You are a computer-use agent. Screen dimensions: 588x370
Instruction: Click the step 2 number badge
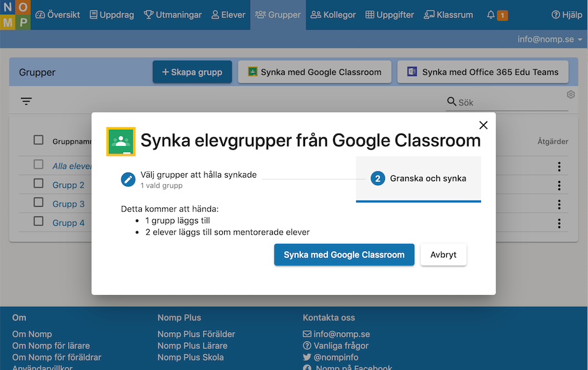pyautogui.click(x=378, y=178)
